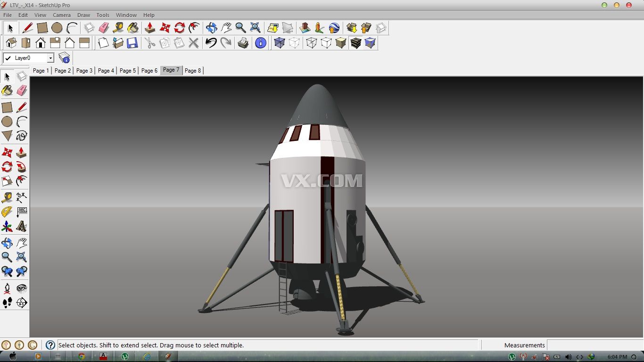644x362 pixels.
Task: Enable Shaded With Textures style
Action: pos(355,43)
